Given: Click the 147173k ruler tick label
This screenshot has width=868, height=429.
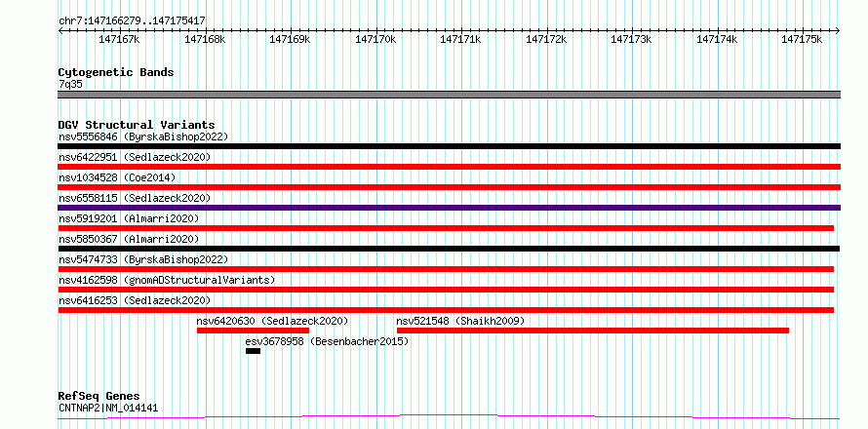Looking at the screenshot, I should 631,39.
